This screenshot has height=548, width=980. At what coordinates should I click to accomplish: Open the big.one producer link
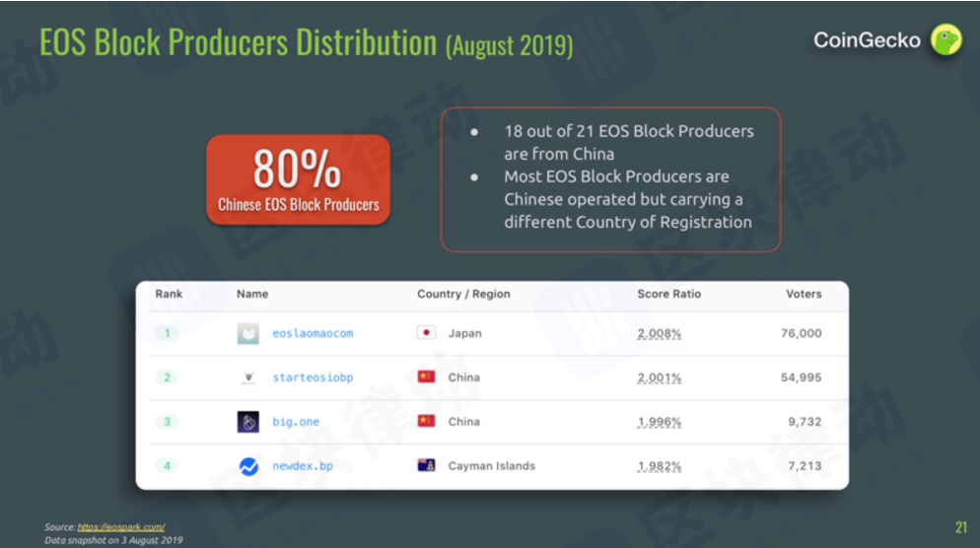pyautogui.click(x=296, y=422)
